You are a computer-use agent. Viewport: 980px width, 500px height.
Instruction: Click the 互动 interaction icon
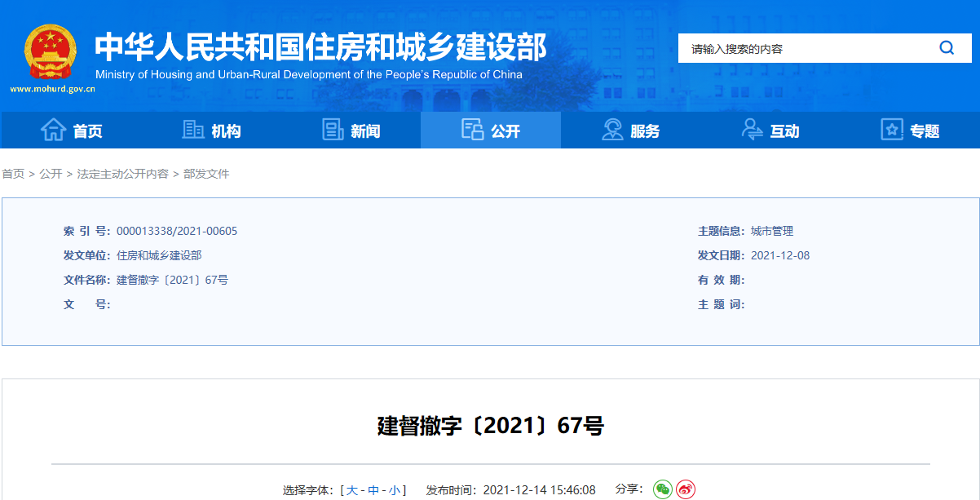[x=751, y=130]
